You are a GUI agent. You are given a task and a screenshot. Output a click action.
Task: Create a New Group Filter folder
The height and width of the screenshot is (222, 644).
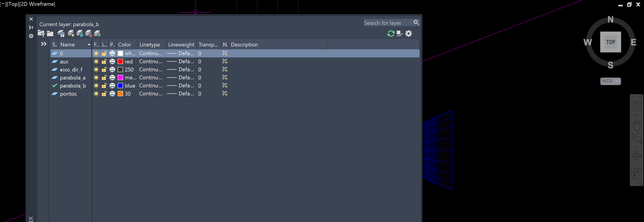click(x=50, y=34)
